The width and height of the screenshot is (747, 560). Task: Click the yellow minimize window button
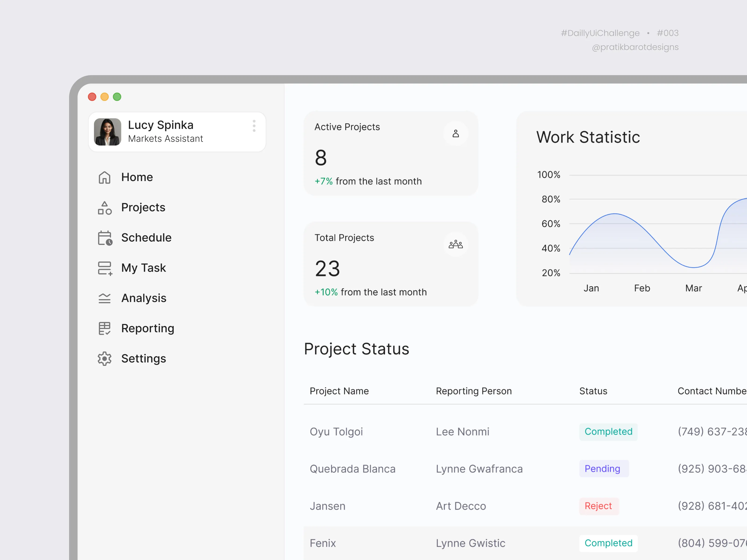coord(105,97)
